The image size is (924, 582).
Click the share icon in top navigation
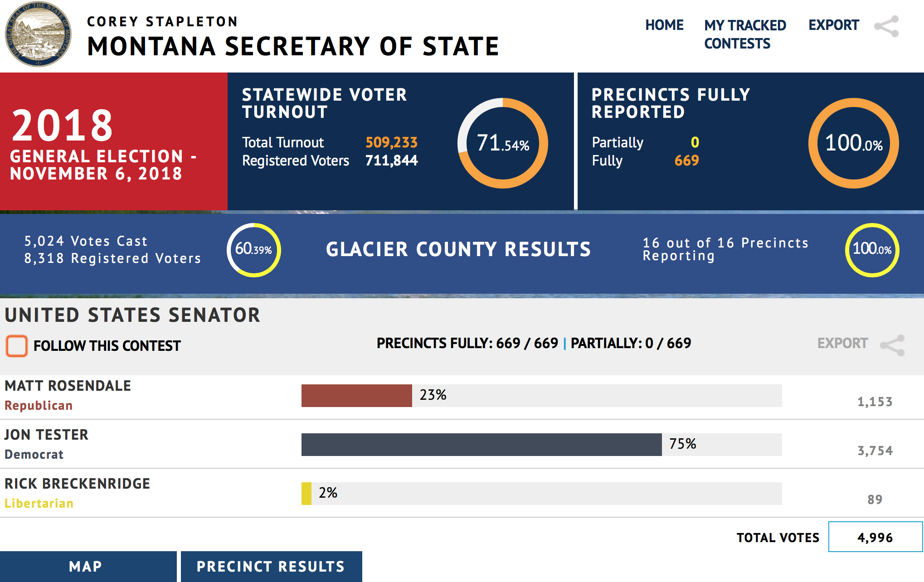tap(886, 26)
